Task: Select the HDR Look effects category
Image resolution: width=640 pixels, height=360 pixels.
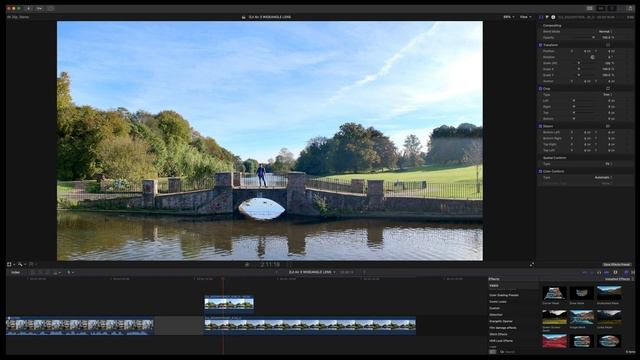Action: (x=501, y=341)
